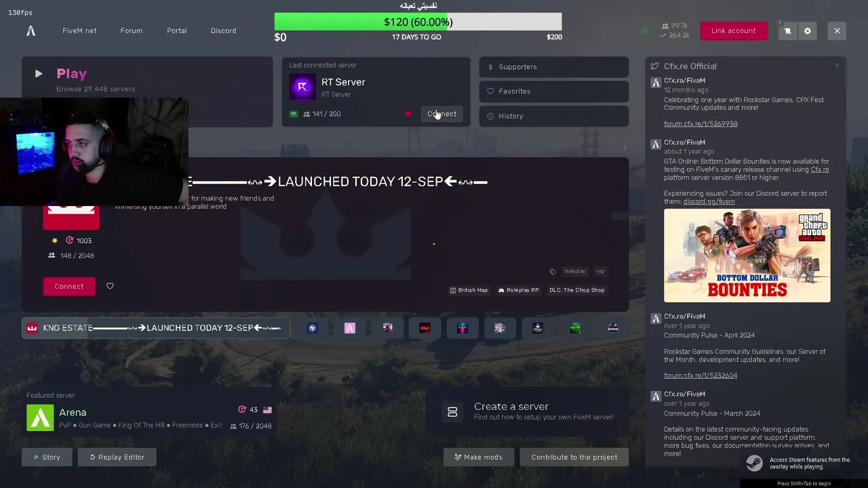This screenshot has width=868, height=488.
Task: Click the player count 99.7k stat
Action: (x=674, y=26)
